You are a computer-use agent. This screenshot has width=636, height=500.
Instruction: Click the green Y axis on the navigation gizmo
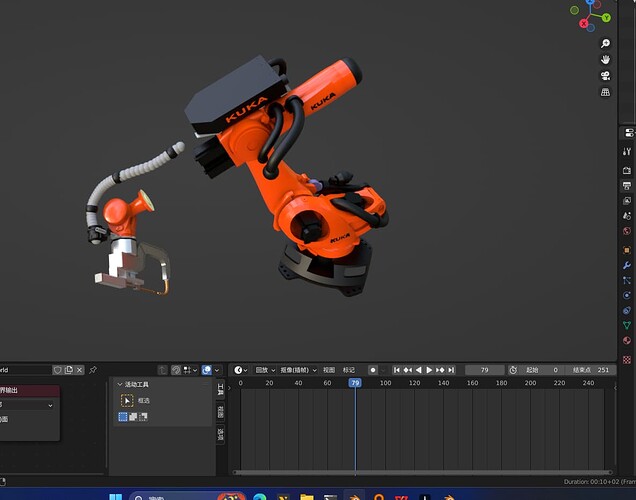(x=606, y=17)
